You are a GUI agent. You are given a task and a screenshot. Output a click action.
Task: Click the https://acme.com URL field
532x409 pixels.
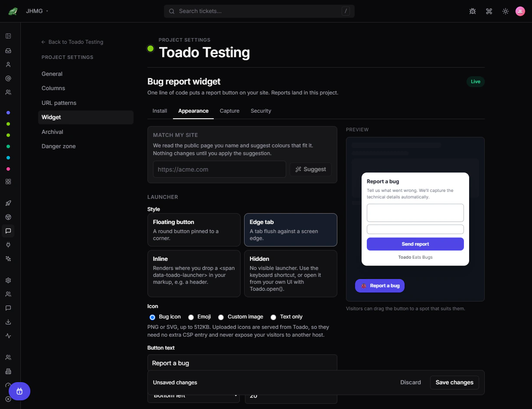pos(219,169)
